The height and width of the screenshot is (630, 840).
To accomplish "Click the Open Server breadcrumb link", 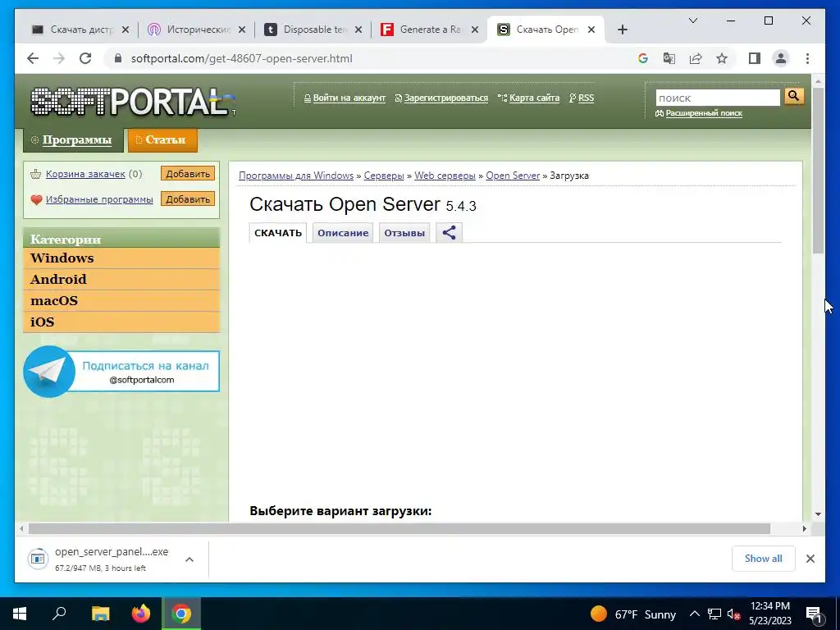I will point(513,176).
